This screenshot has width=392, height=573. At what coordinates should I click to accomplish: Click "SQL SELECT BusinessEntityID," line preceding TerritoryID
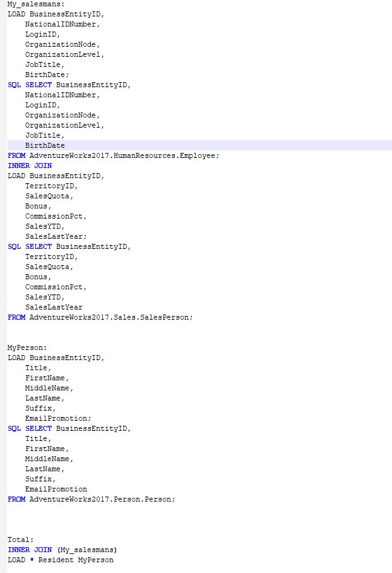tap(69, 247)
